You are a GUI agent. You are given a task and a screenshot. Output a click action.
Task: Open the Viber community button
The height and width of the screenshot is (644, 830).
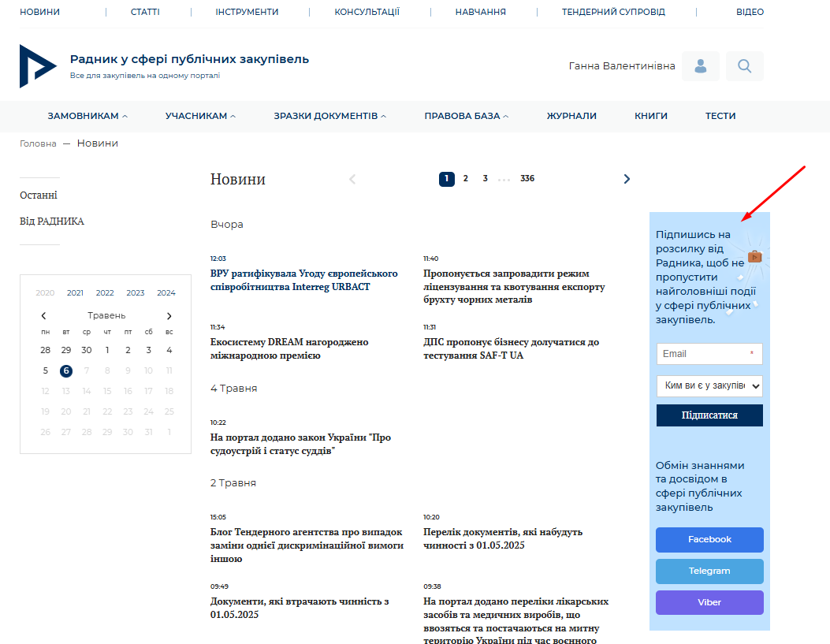pyautogui.click(x=709, y=603)
